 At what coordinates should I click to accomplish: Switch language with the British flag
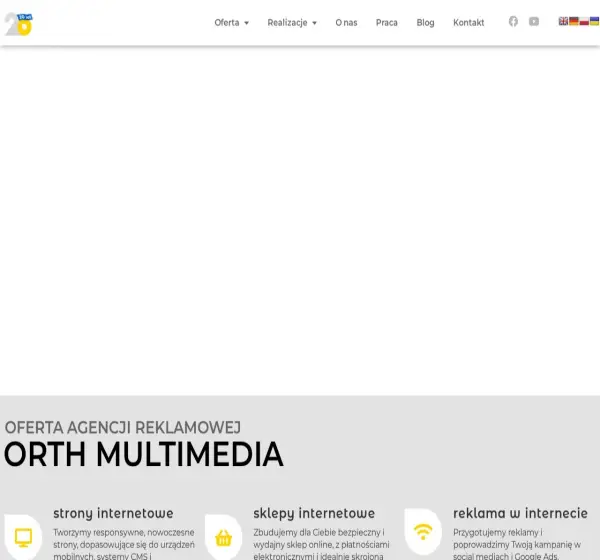click(563, 21)
